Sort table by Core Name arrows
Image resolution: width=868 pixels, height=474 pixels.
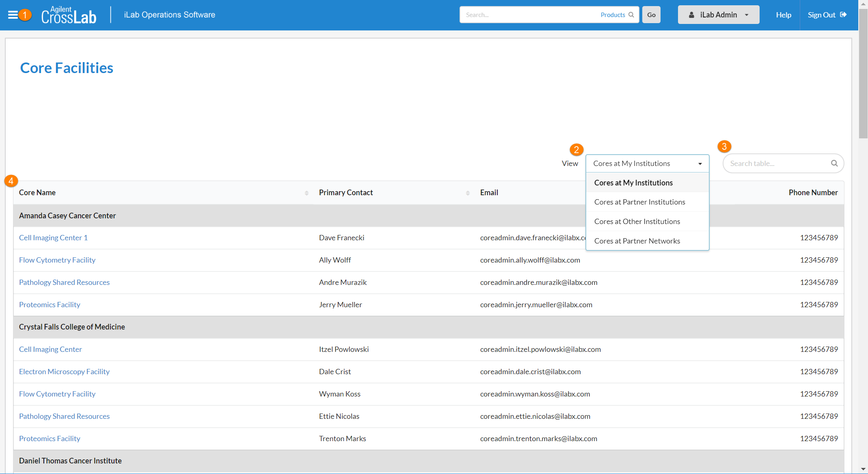pos(307,193)
